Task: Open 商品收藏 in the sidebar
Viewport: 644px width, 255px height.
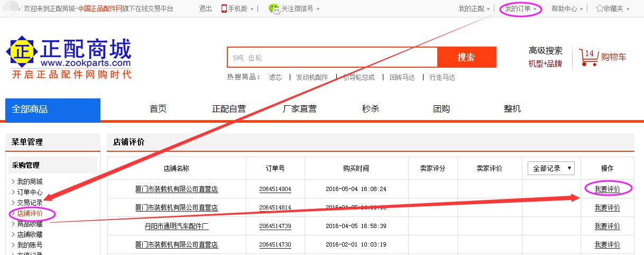Action: click(30, 224)
